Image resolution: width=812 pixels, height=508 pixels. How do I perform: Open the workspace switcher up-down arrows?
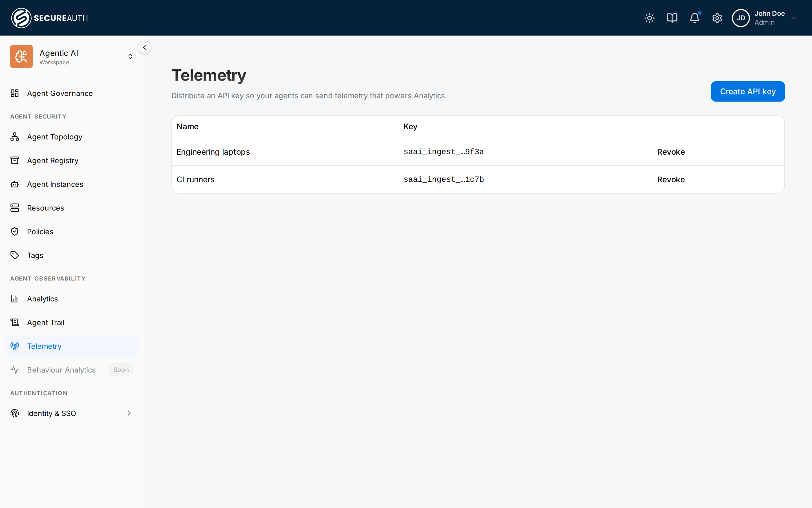click(x=130, y=56)
